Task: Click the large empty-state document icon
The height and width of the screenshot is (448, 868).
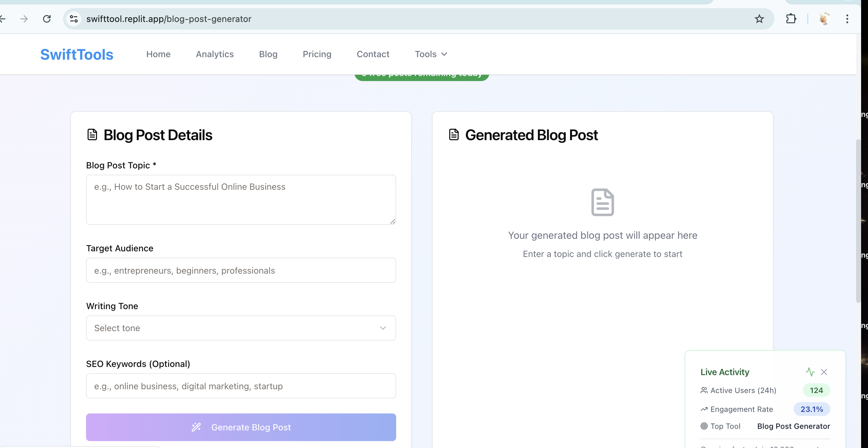Action: pos(602,202)
